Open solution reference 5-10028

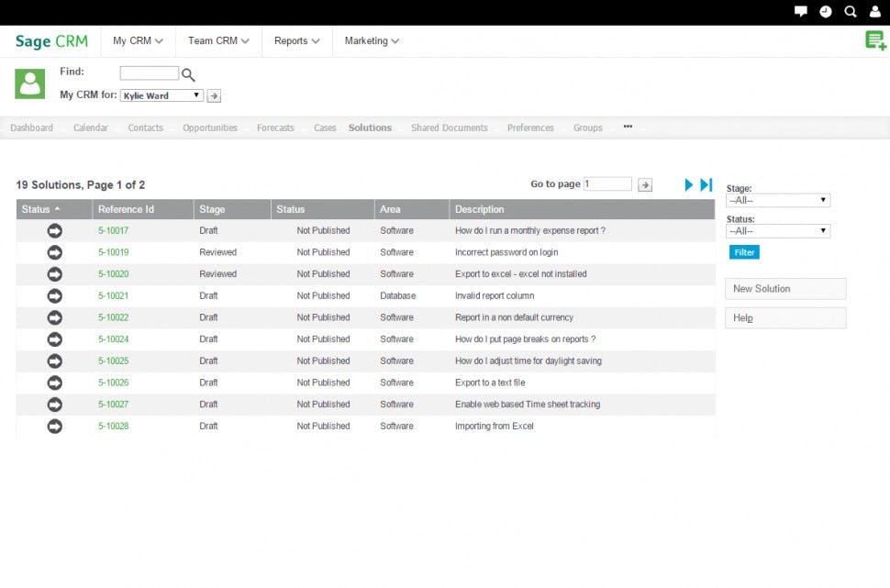114,427
